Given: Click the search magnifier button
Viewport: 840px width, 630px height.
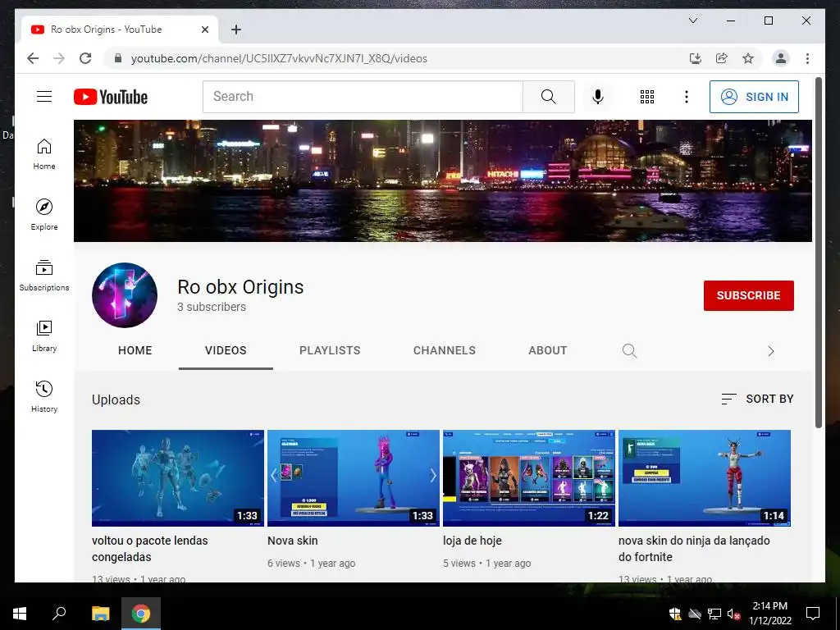Looking at the screenshot, I should [549, 97].
